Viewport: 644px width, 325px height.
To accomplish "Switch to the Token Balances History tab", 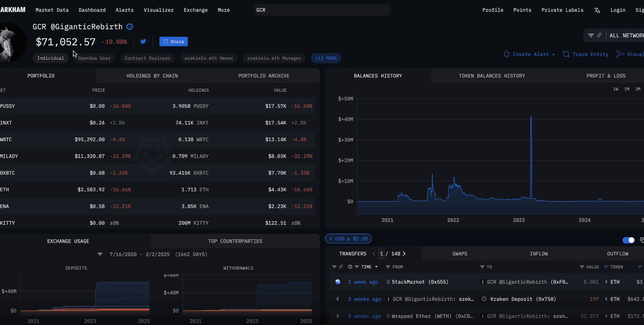I will [x=492, y=76].
